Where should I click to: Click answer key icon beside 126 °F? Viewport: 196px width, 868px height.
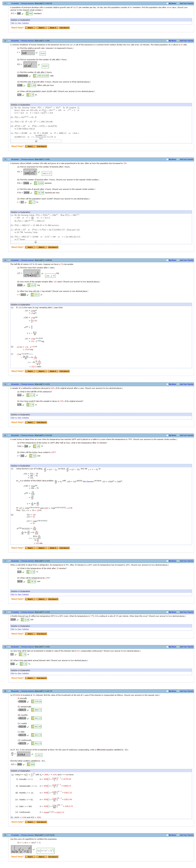point(34,446)
